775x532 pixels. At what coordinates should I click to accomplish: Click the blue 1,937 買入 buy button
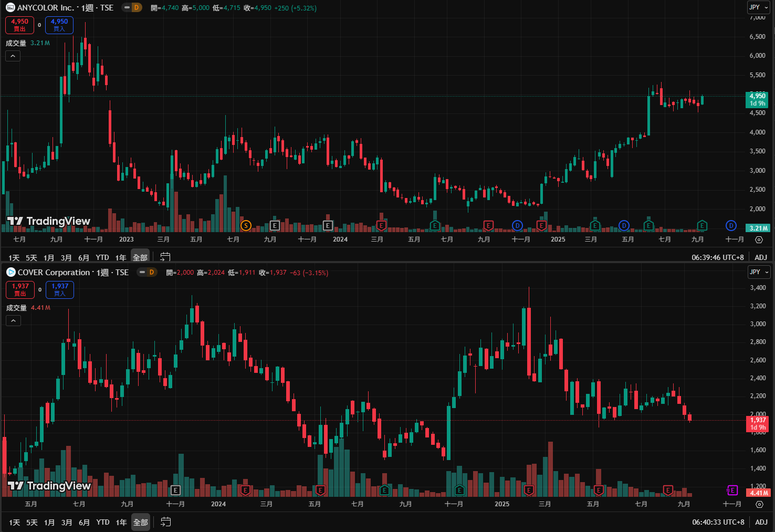pos(60,290)
